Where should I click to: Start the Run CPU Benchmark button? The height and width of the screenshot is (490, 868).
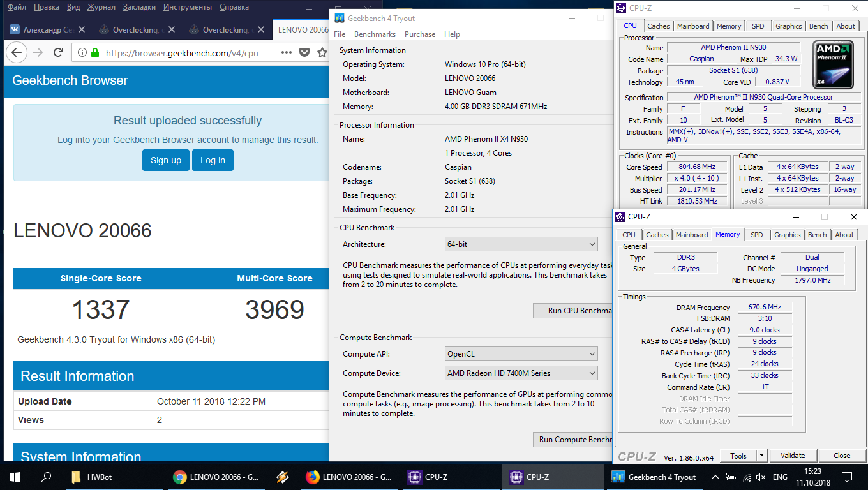click(573, 311)
